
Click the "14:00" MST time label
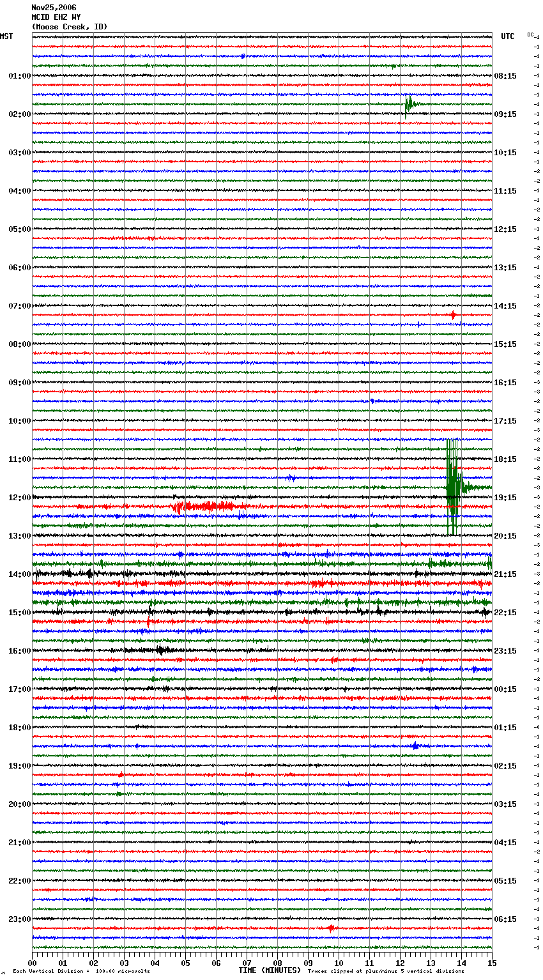pos(19,574)
